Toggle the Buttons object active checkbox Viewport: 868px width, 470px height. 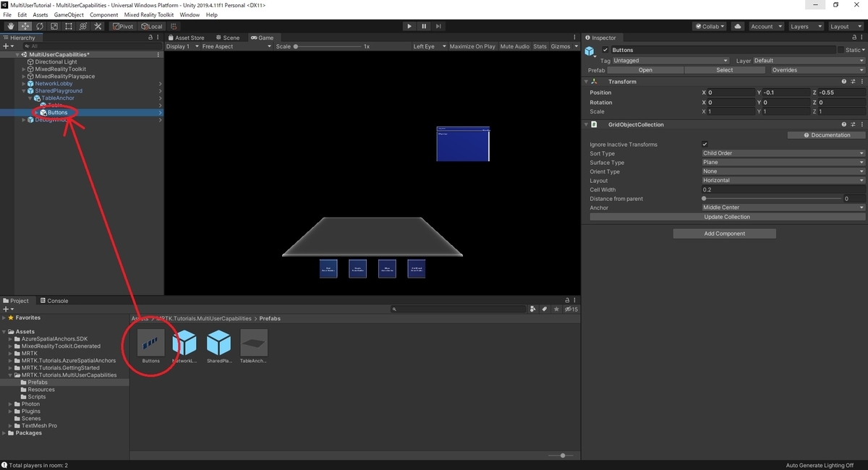click(x=605, y=50)
